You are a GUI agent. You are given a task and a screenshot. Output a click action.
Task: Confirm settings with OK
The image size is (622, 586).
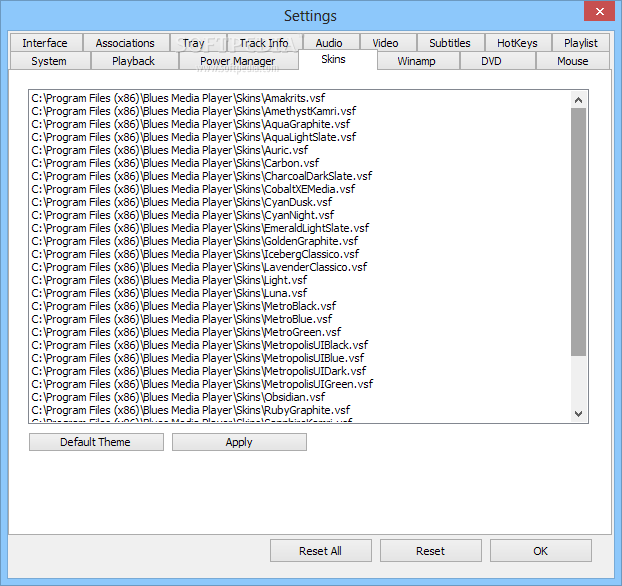pyautogui.click(x=541, y=551)
